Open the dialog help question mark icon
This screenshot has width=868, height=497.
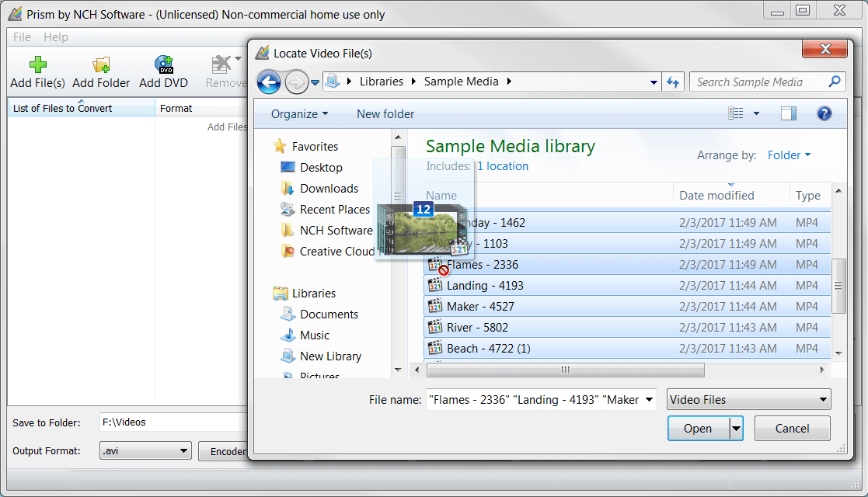point(824,113)
